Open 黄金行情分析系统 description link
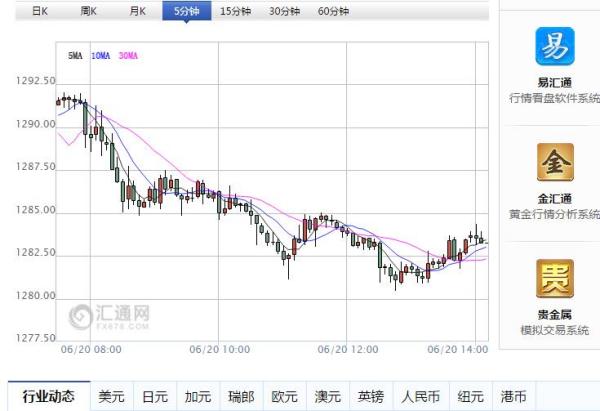Screen dimensions: 600x411 (554, 214)
